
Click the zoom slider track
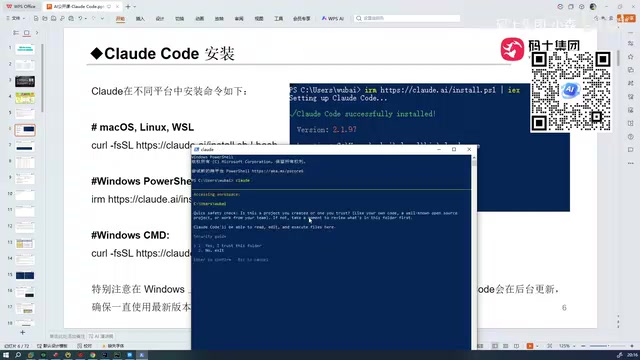(x=607, y=346)
